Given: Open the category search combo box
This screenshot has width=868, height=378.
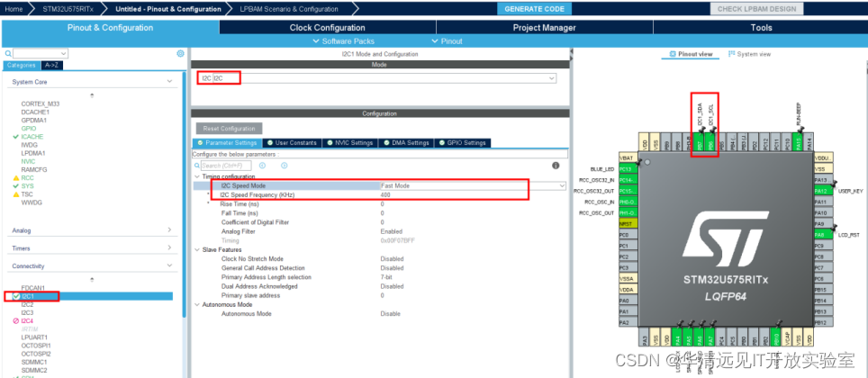Looking at the screenshot, I should [x=41, y=54].
